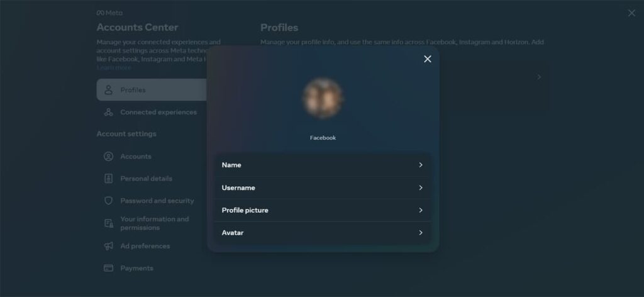Click the information and permissions icon
The width and height of the screenshot is (644, 297).
pos(108,223)
